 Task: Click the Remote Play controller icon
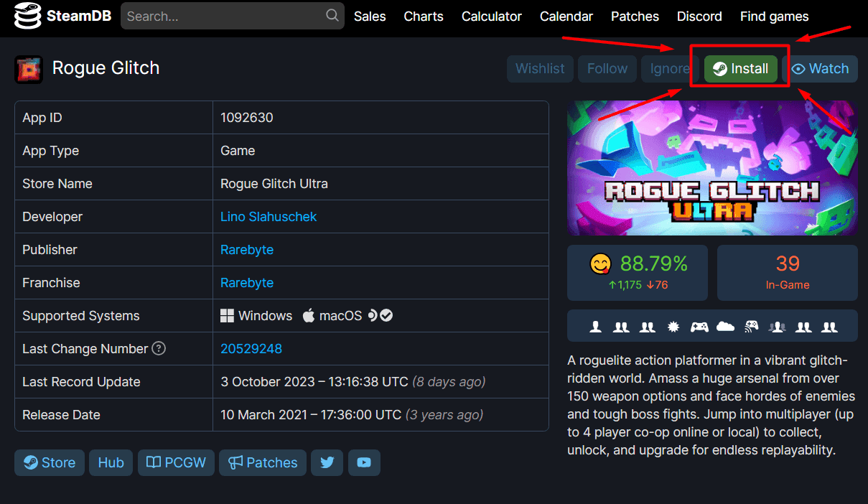pos(752,327)
